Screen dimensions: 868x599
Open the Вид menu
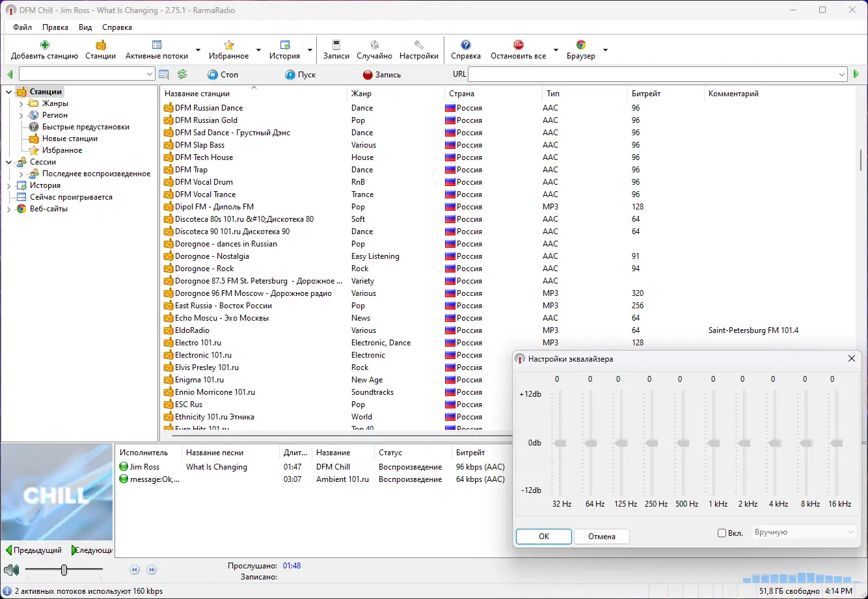85,27
